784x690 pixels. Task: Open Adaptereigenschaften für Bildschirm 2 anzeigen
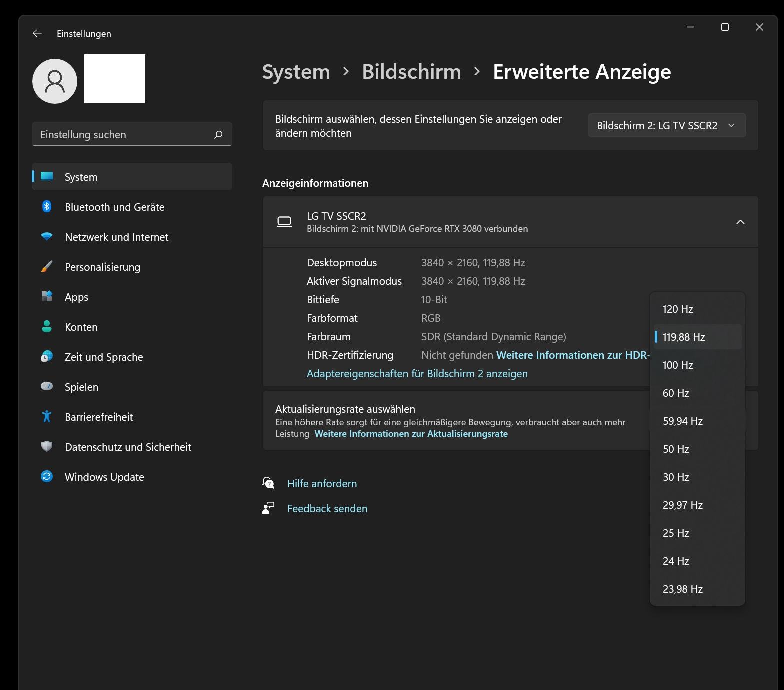click(417, 374)
